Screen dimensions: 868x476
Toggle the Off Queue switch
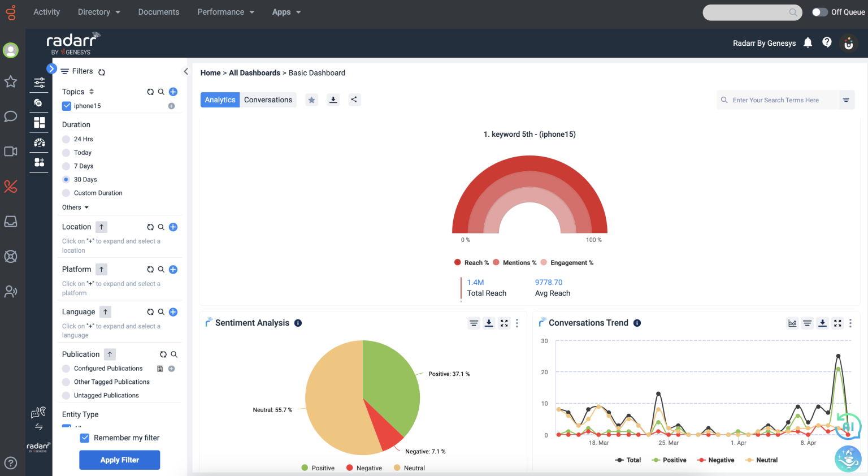click(819, 11)
